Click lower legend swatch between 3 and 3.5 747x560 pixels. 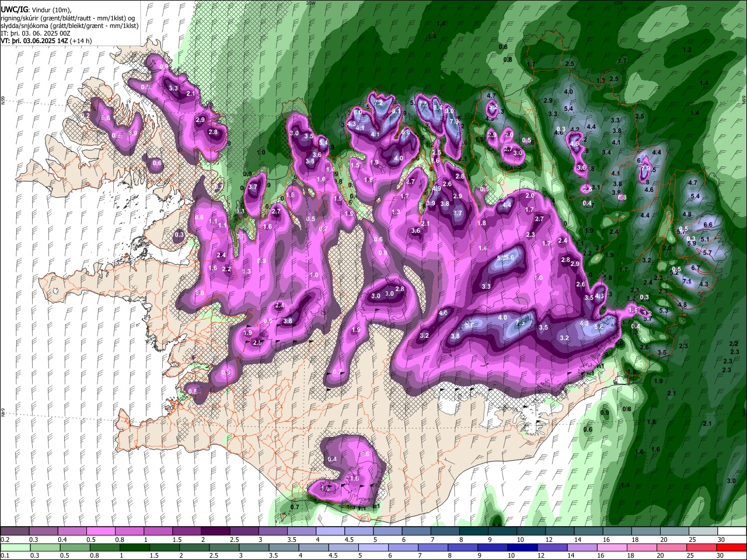pyautogui.click(x=254, y=547)
